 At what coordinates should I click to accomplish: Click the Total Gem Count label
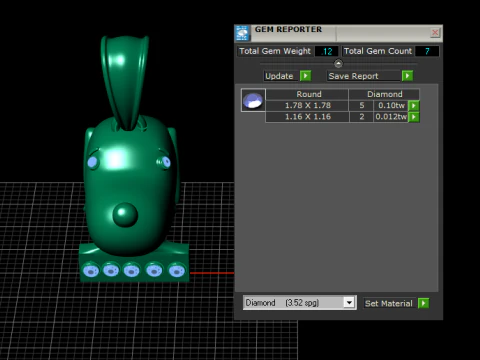[x=378, y=51]
